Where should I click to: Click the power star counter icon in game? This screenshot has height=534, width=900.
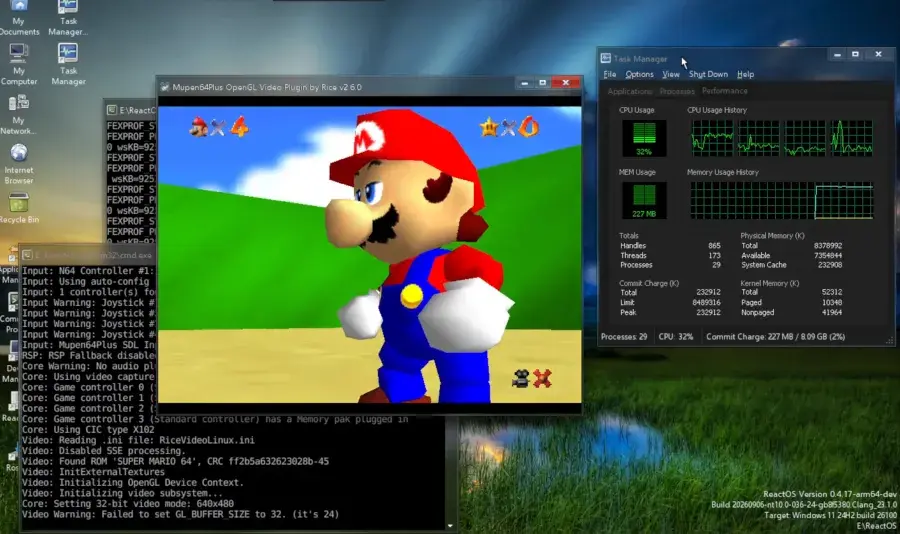click(x=489, y=127)
